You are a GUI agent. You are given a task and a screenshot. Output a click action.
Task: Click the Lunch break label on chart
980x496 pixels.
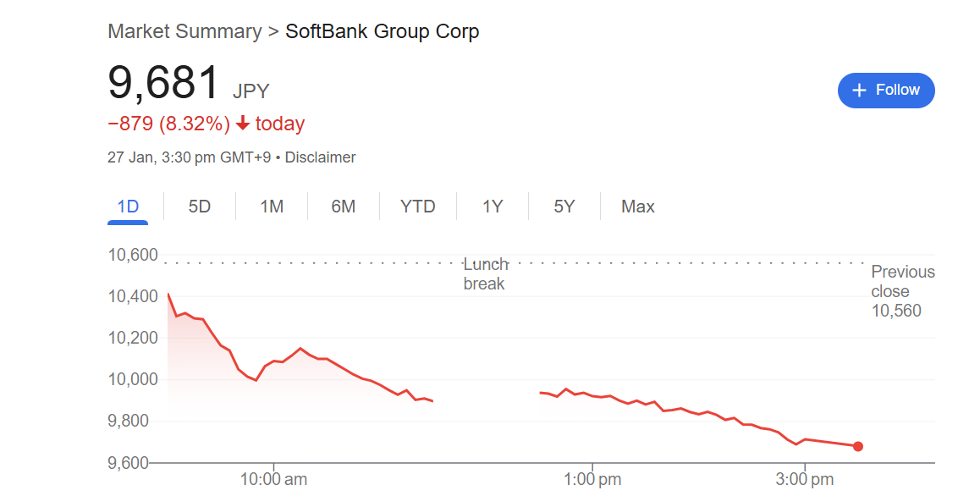[x=485, y=274]
